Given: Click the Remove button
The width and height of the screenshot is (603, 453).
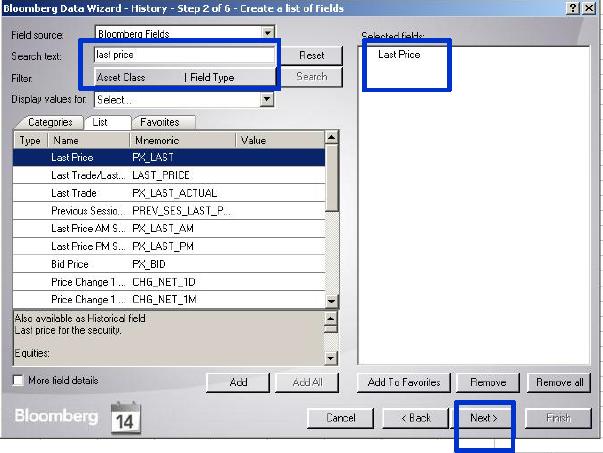Looking at the screenshot, I should point(488,382).
